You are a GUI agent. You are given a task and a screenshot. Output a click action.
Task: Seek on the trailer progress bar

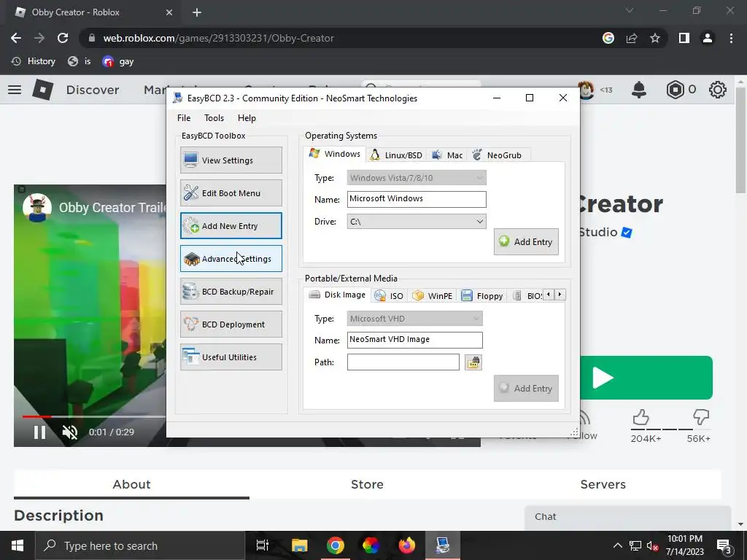pos(94,416)
